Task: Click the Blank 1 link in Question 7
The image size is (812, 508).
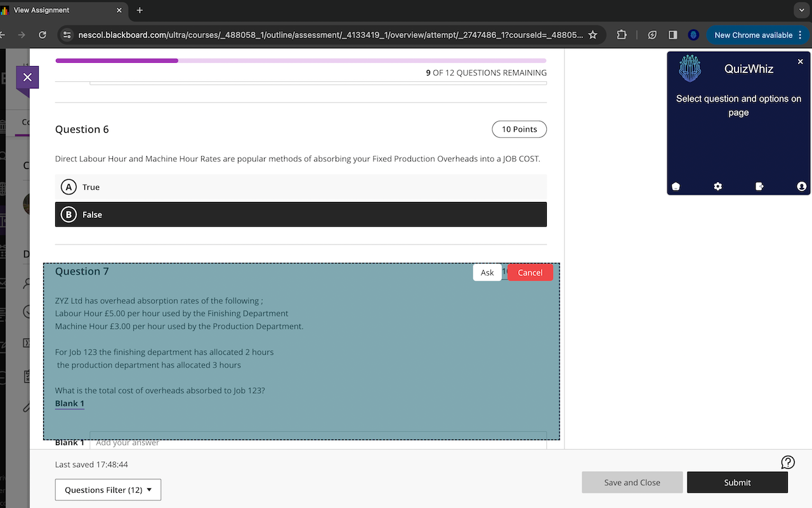Action: [70, 403]
